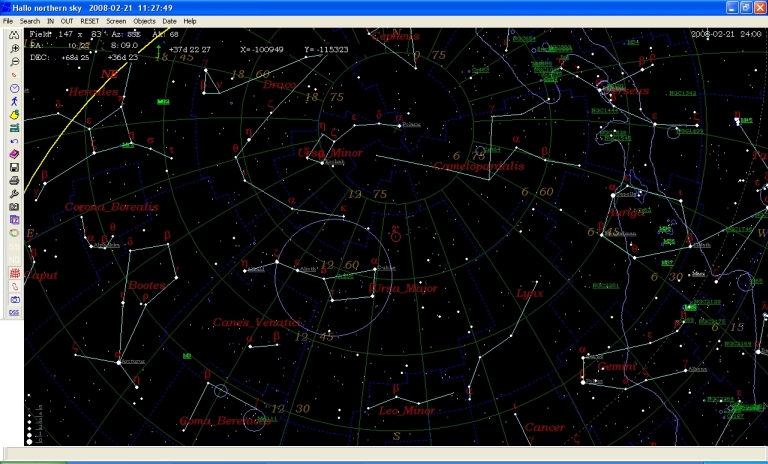Click the small red eraser icon
Screen dimensions: 768x464
point(14,75)
